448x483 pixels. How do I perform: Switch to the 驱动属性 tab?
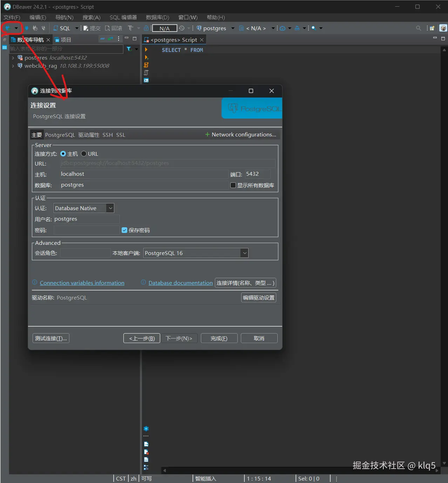[x=89, y=135]
